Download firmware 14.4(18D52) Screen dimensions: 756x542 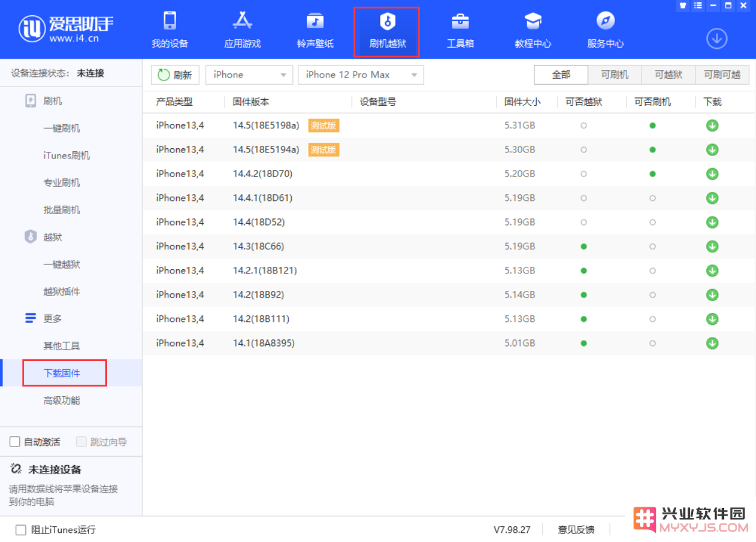coord(712,223)
